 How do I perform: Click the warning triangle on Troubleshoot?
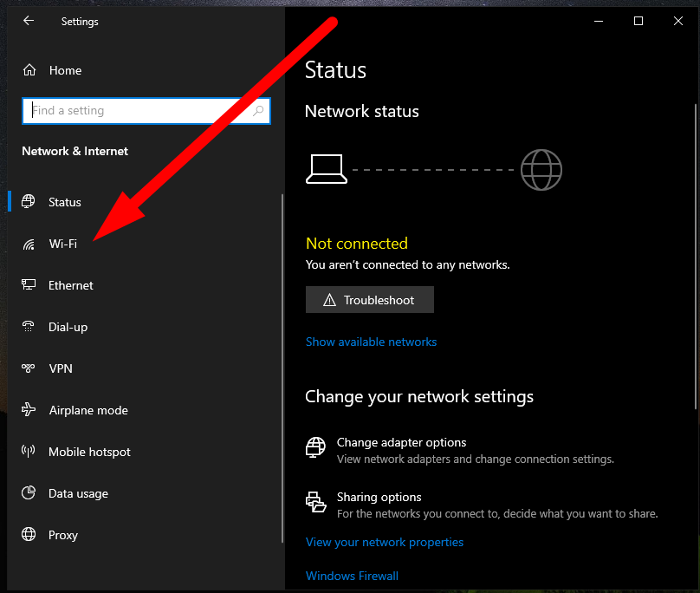click(329, 300)
